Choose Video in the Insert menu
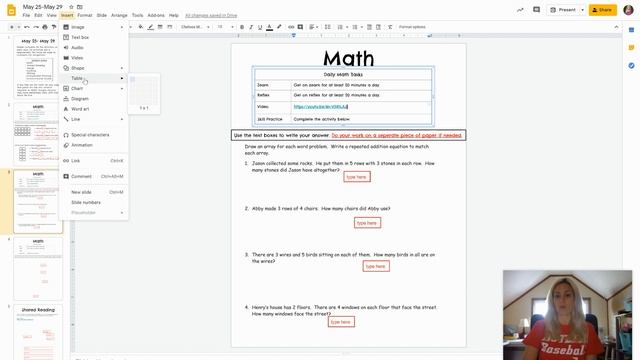This screenshot has width=640, height=360. tap(93, 58)
